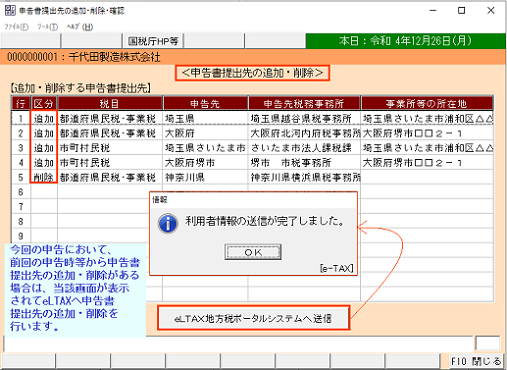Click row 3 市町村民税 cell
507x370 pixels.
pyautogui.click(x=110, y=148)
